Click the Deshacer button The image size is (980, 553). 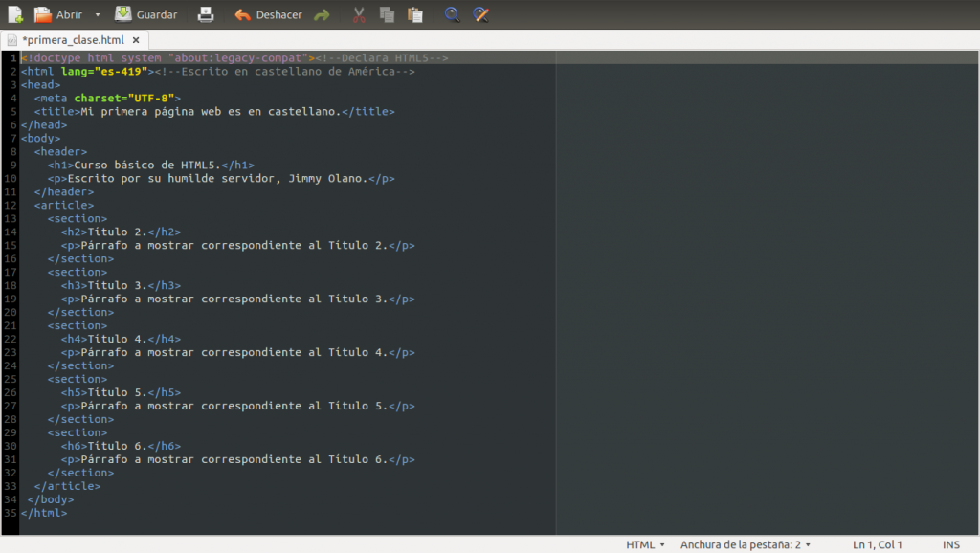[268, 14]
